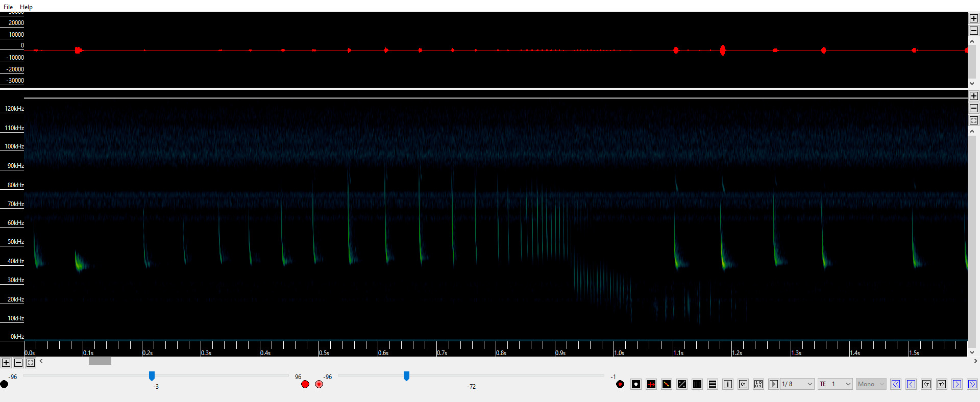Toggle the diagonal spectrogram color icon
Screen dimensions: 980x402
(667, 384)
